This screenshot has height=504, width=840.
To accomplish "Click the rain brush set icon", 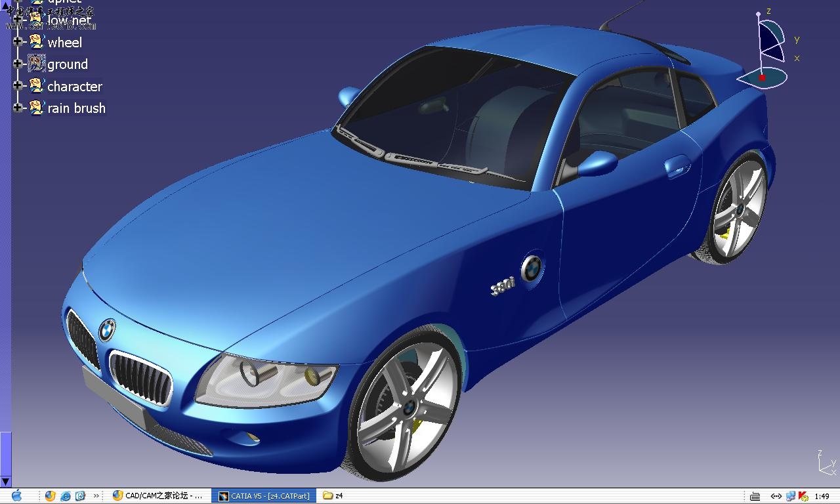I will click(36, 108).
